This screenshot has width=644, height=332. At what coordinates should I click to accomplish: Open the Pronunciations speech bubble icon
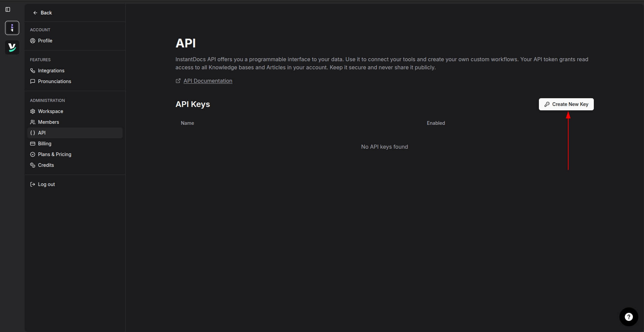tap(32, 81)
